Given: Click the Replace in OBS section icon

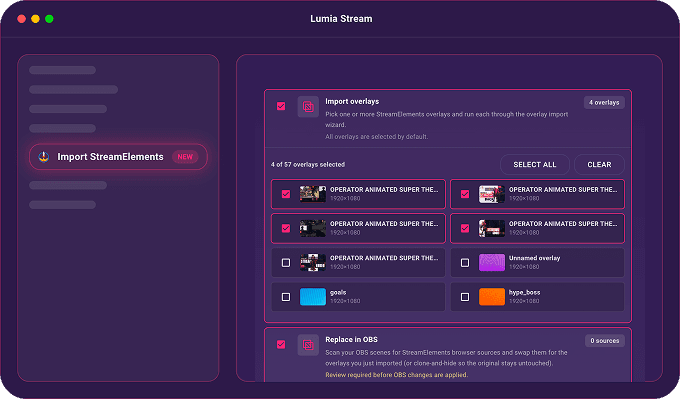Looking at the screenshot, I should click(x=308, y=345).
